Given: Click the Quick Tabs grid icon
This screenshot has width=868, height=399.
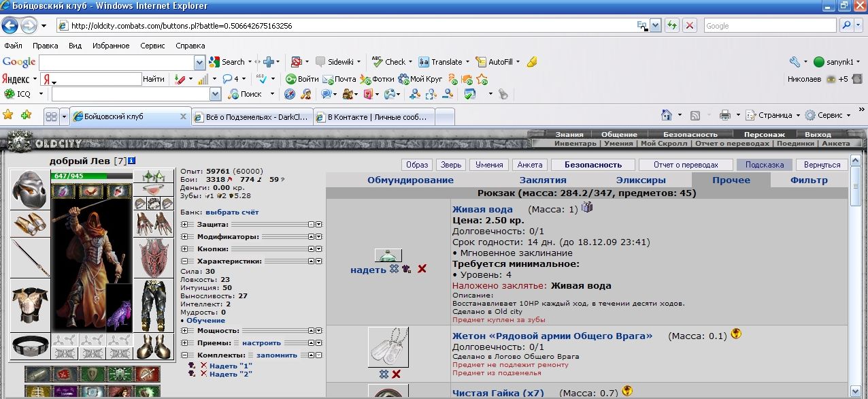Looking at the screenshot, I should point(51,117).
